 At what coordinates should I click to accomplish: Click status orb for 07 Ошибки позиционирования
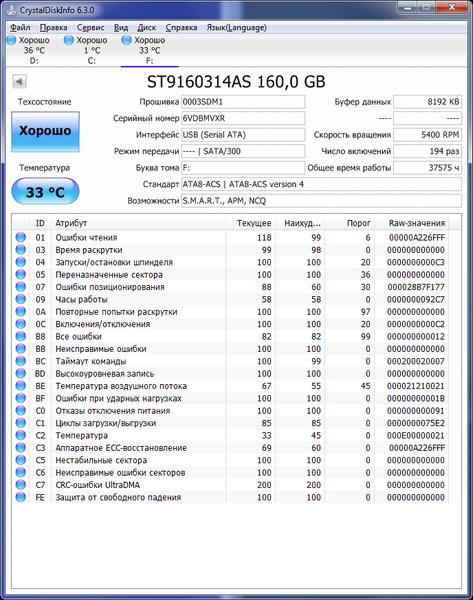(21, 287)
